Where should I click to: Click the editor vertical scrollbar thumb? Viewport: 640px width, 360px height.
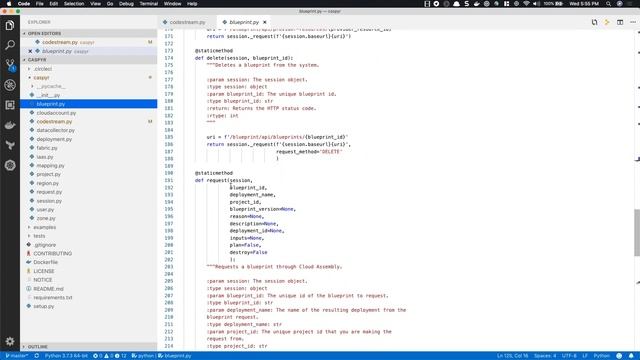[x=637, y=233]
